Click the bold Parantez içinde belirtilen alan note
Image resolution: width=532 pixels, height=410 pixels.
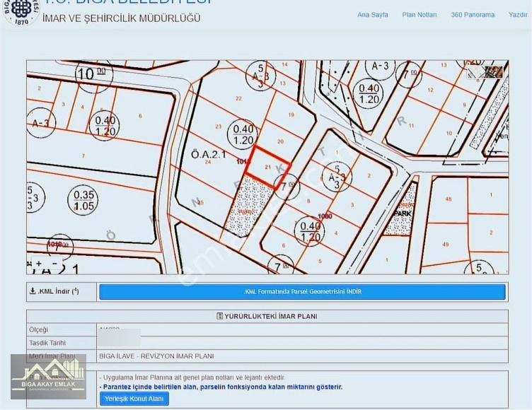[x=221, y=387]
